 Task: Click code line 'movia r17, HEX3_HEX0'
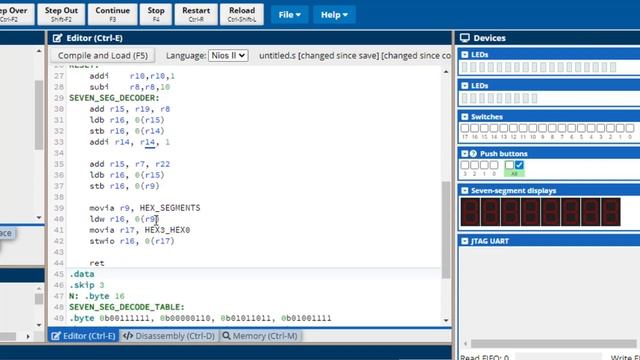point(140,230)
